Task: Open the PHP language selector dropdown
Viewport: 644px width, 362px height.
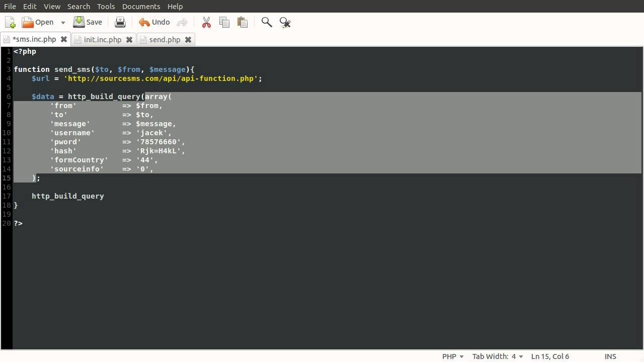Action: point(453,356)
